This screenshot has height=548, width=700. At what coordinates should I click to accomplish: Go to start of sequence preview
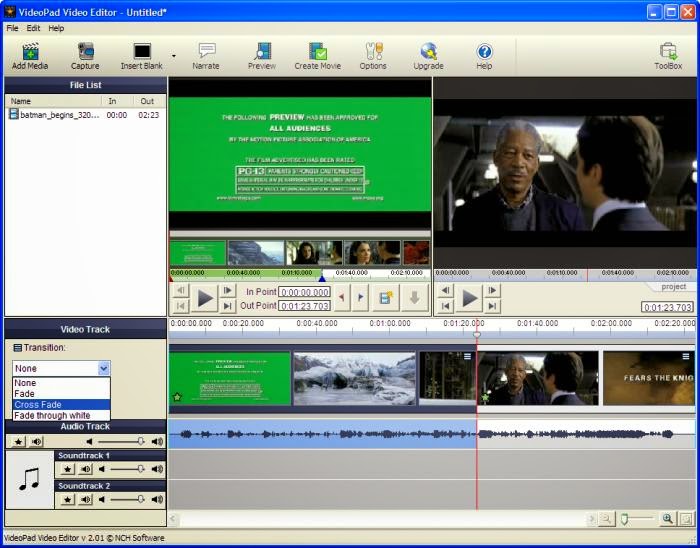[x=446, y=306]
